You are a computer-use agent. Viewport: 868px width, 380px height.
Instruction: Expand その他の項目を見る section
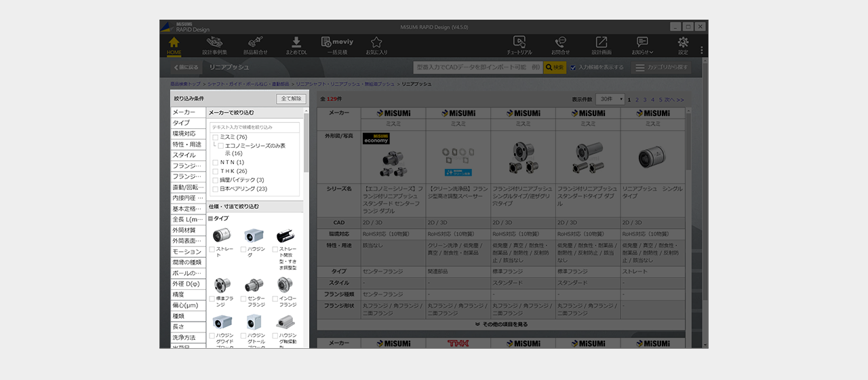tap(501, 324)
